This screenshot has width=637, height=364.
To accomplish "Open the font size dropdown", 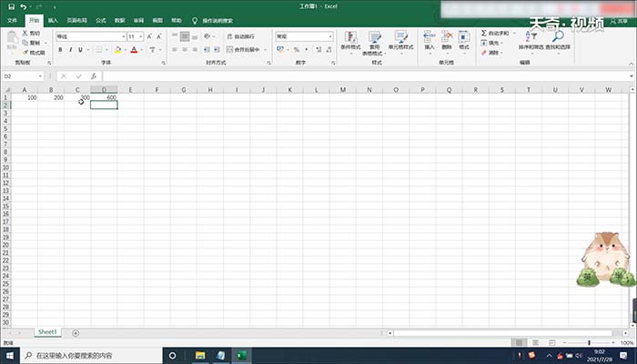I will pyautogui.click(x=140, y=36).
